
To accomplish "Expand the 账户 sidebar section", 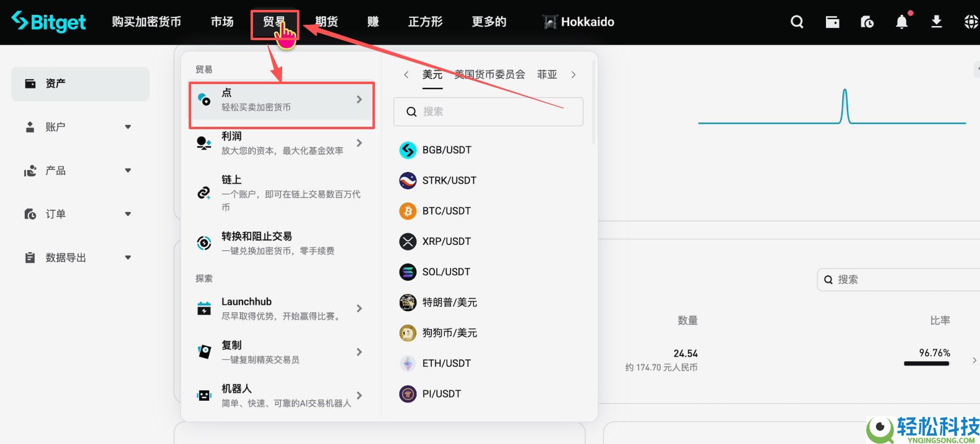I will point(128,127).
